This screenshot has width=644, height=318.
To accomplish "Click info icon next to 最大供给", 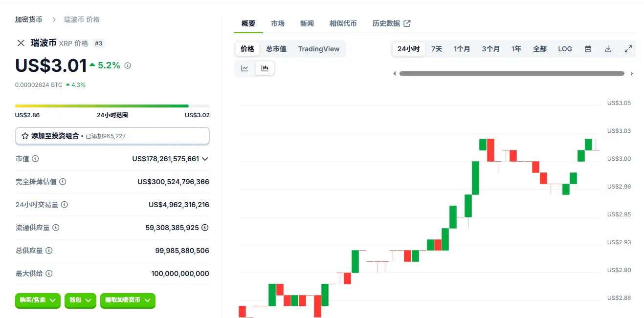I will coord(49,274).
